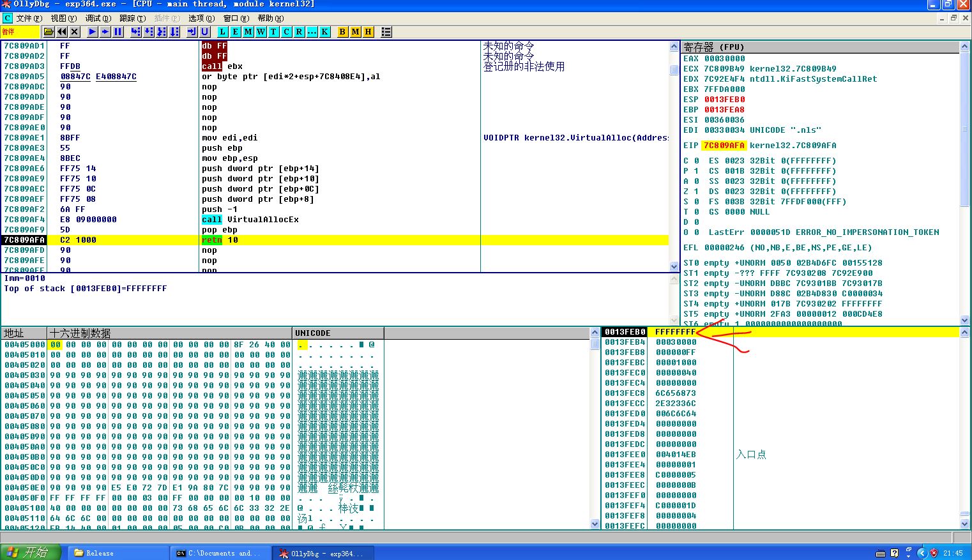The image size is (972, 560).
Task: Open the 开始 Start button
Action: point(31,552)
